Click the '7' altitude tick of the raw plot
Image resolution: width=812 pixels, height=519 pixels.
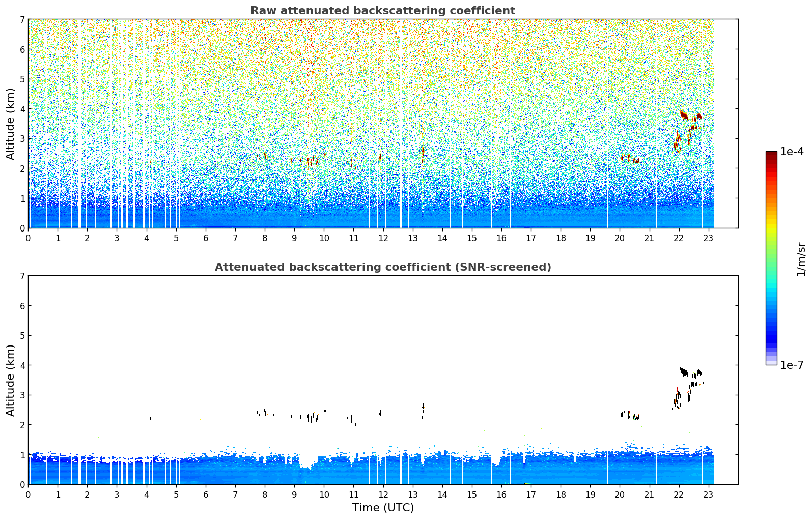[x=22, y=20]
